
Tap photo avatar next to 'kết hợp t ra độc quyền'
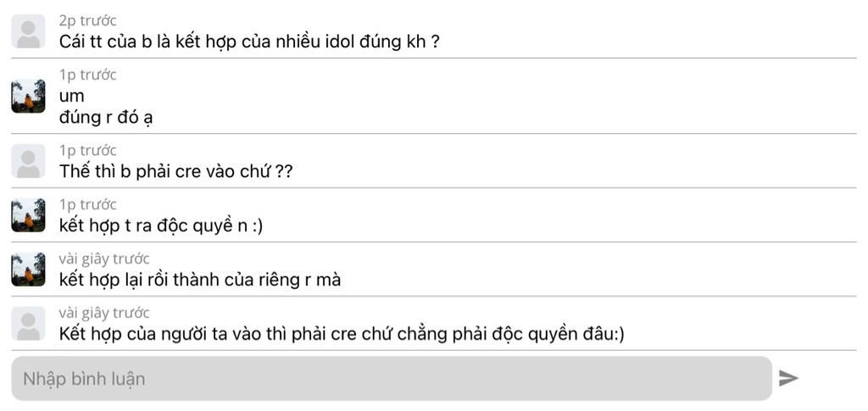28,215
